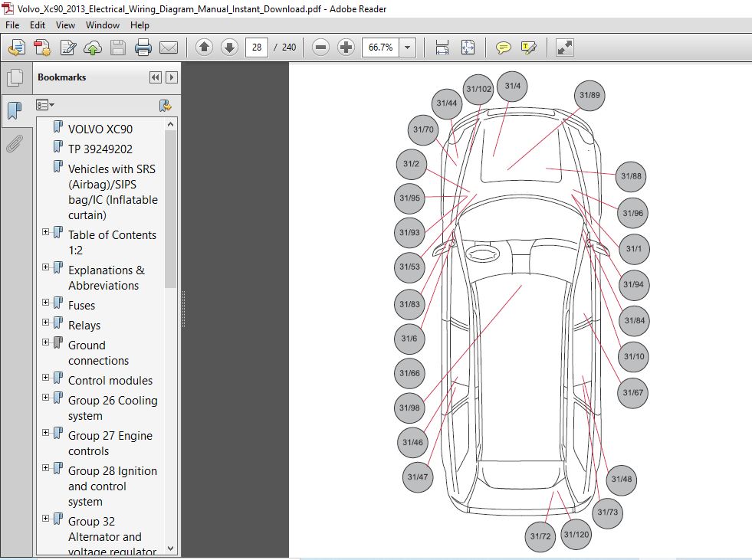The height and width of the screenshot is (560, 752).
Task: Click bookmarks scrollbar down arrow
Action: (x=171, y=548)
